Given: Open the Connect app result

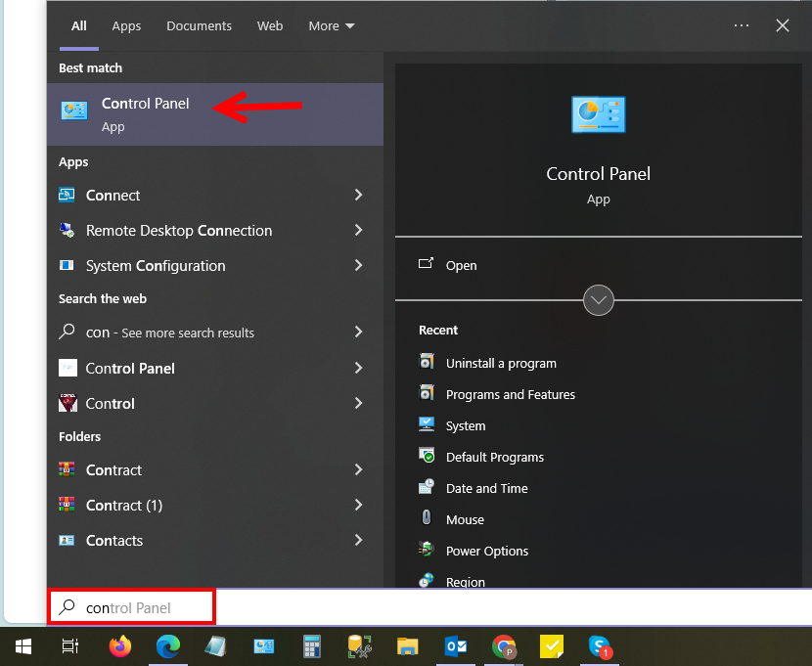Looking at the screenshot, I should pyautogui.click(x=215, y=195).
